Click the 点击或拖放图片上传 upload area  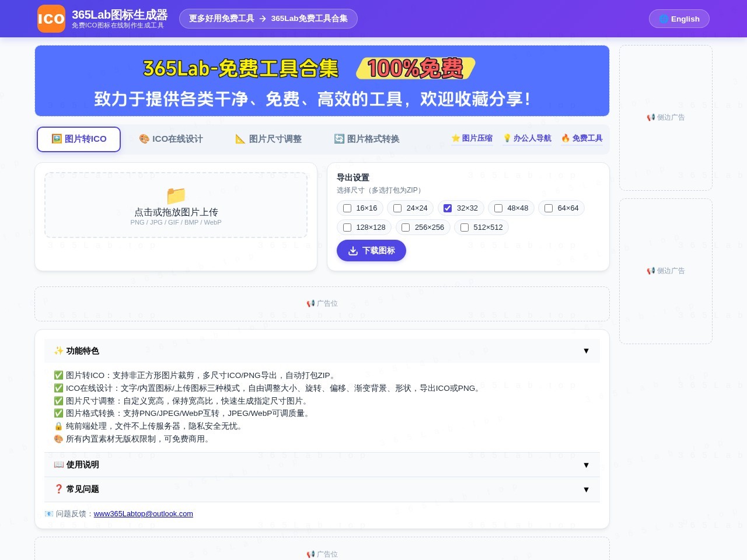[x=176, y=205]
